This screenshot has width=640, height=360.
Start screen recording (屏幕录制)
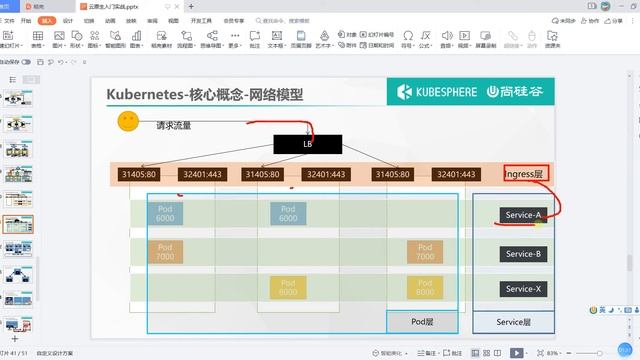[485, 39]
